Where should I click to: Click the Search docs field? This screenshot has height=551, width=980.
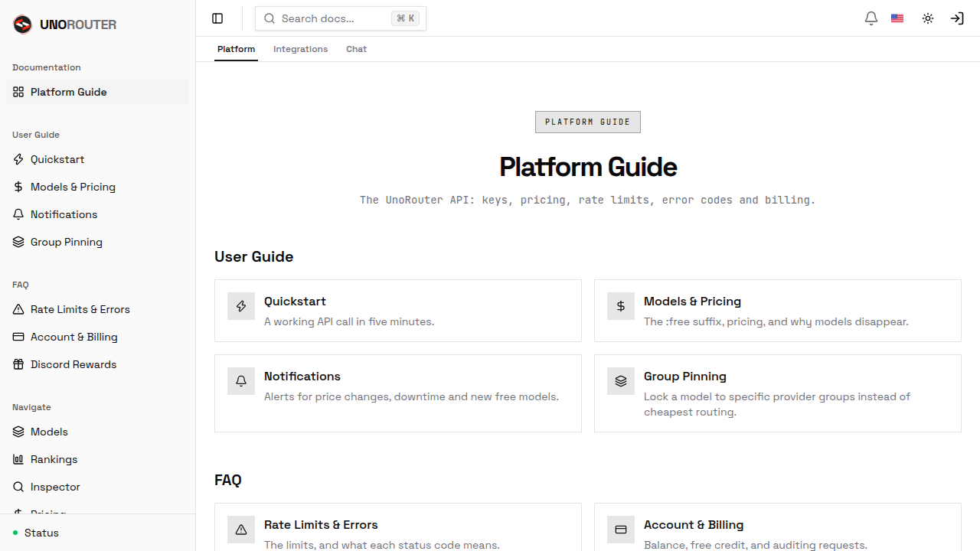tap(341, 18)
